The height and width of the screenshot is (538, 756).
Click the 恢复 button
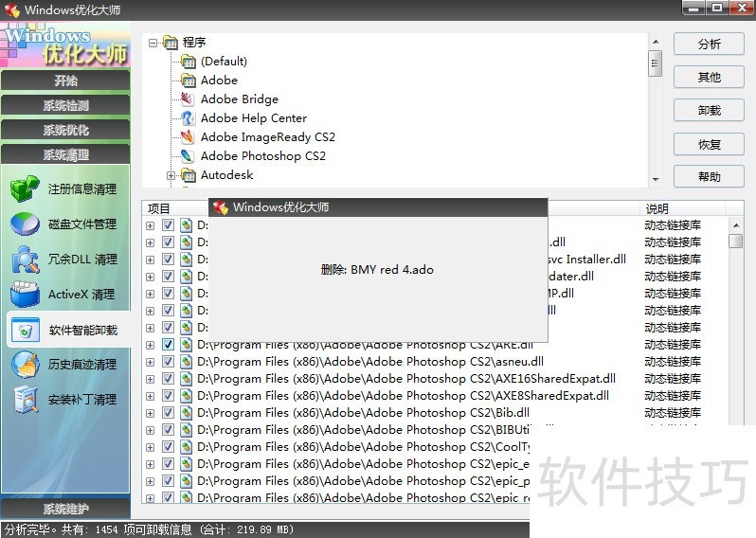[709, 144]
